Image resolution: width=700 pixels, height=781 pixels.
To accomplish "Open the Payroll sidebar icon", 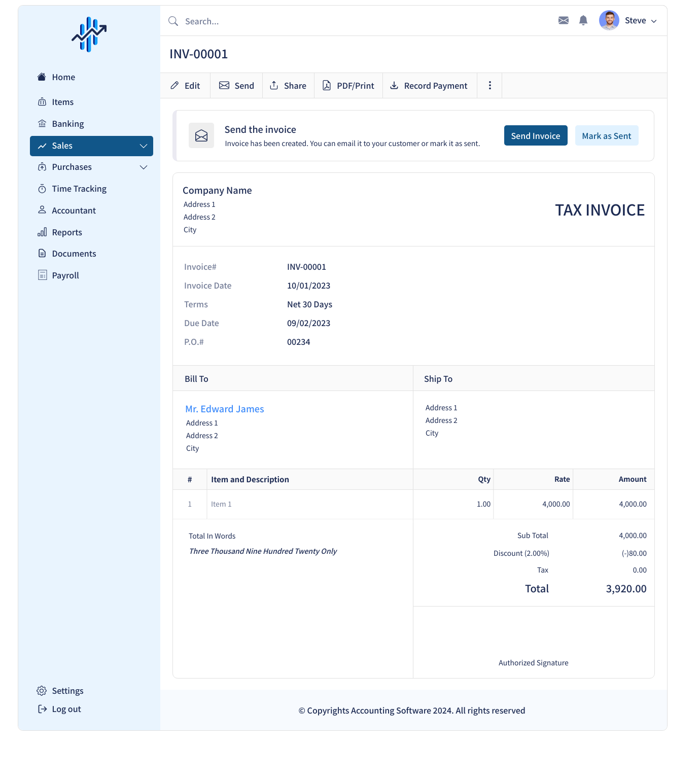I will click(x=43, y=275).
